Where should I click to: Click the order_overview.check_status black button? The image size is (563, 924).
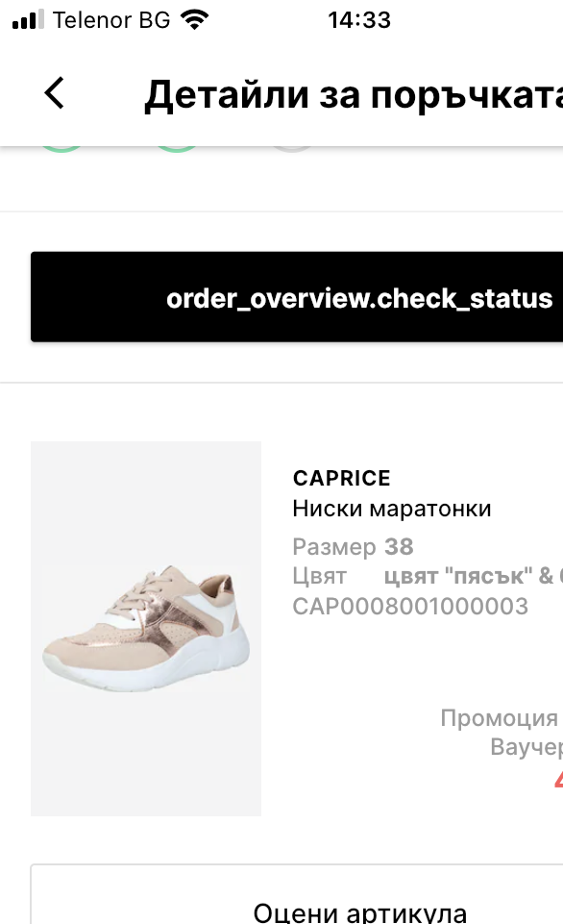297,297
